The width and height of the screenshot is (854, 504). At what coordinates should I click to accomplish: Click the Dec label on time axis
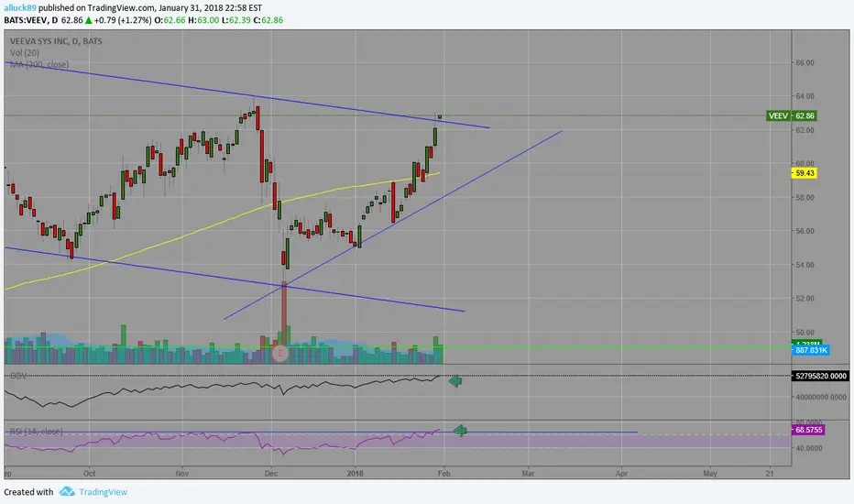coord(271,474)
